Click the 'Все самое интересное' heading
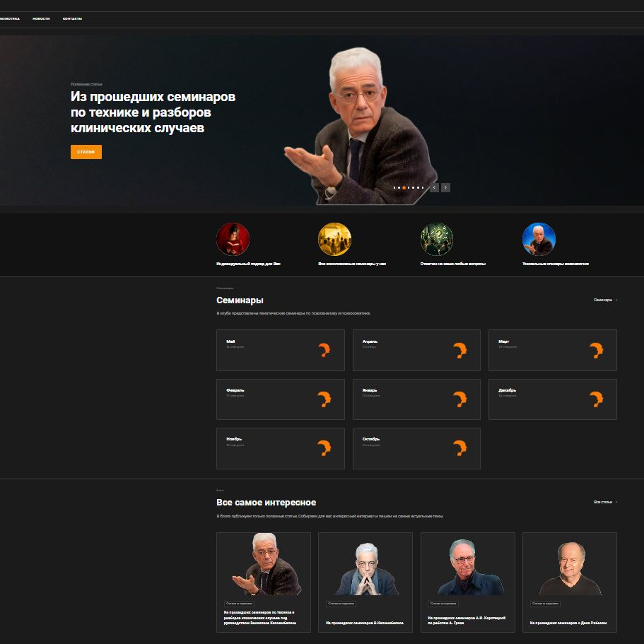Viewport: 644px width, 644px height. [x=266, y=503]
